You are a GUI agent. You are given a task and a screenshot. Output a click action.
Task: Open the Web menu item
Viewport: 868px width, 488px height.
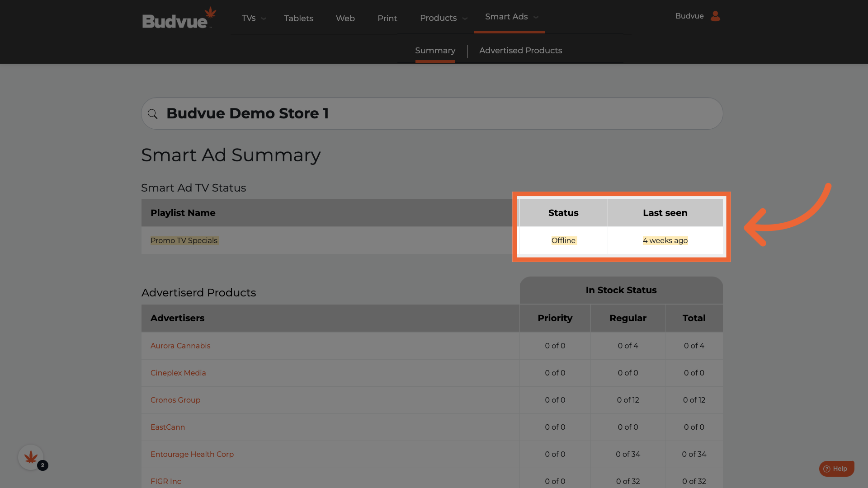point(345,19)
